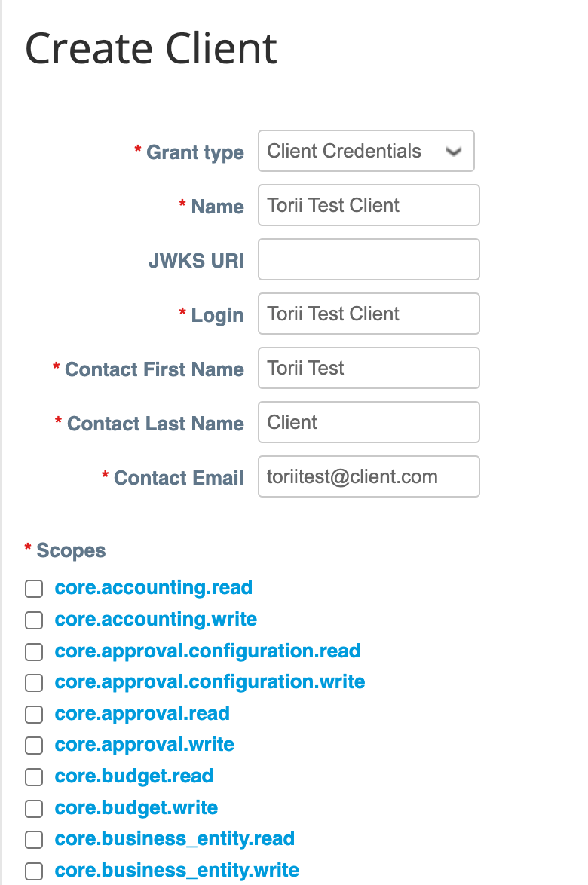Image resolution: width=588 pixels, height=885 pixels.
Task: Focus the Contact Email field
Action: (369, 476)
